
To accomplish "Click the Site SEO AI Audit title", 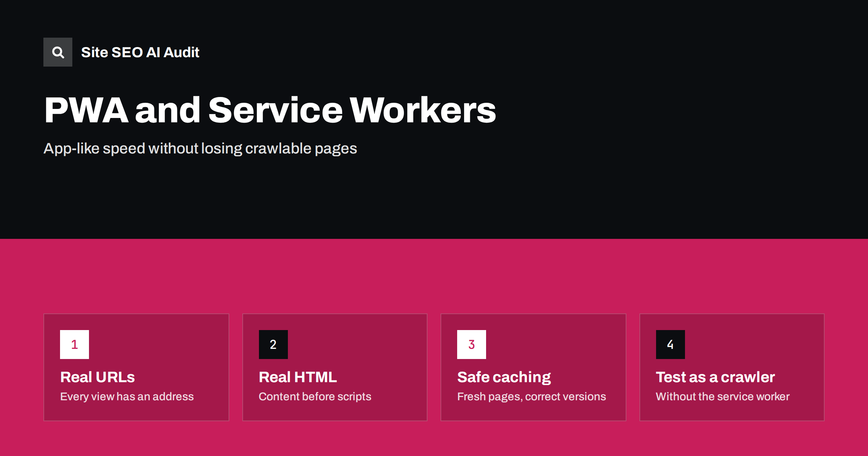I will click(140, 52).
